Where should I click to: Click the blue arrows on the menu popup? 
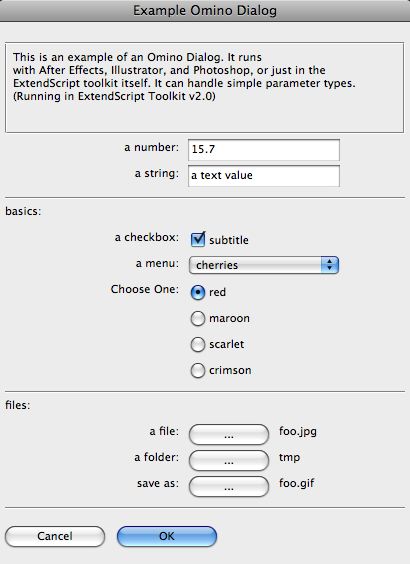330,265
